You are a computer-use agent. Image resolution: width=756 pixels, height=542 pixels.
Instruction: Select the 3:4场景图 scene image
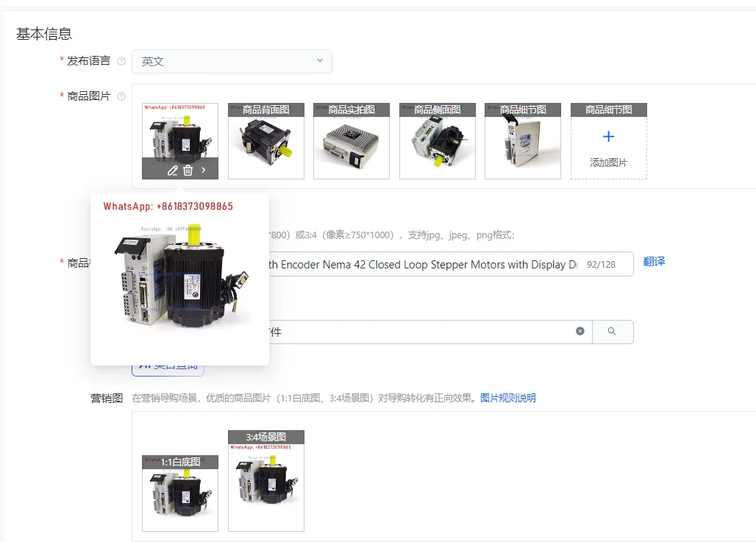pos(265,482)
